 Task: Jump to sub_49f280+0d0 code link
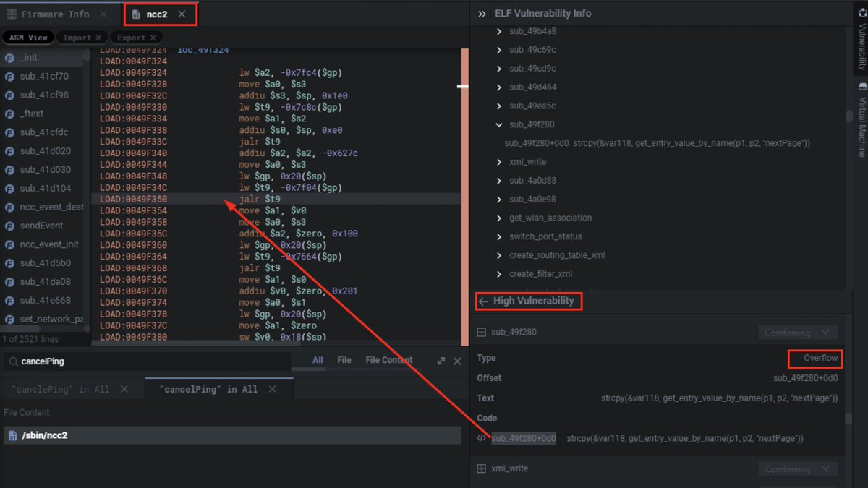click(x=524, y=438)
